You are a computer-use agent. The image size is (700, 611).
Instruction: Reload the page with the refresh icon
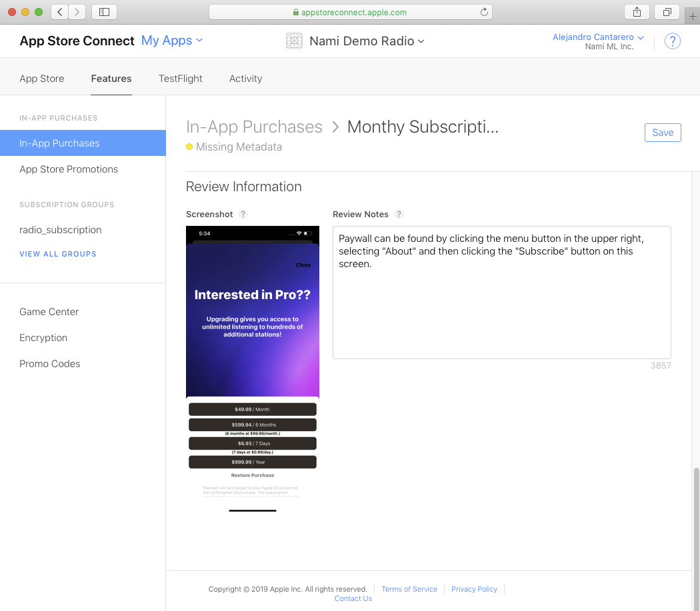coord(484,12)
